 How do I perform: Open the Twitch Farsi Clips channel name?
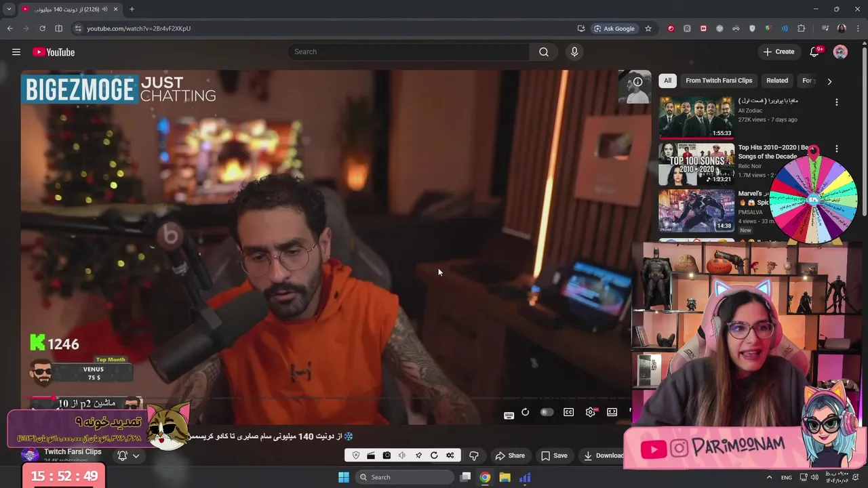[x=73, y=451]
